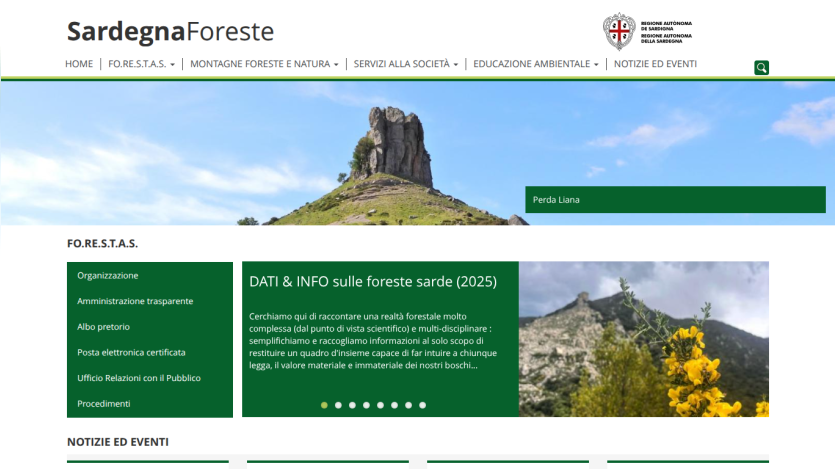Select the second carousel dot
Screen dimensions: 835x469
tap(338, 405)
